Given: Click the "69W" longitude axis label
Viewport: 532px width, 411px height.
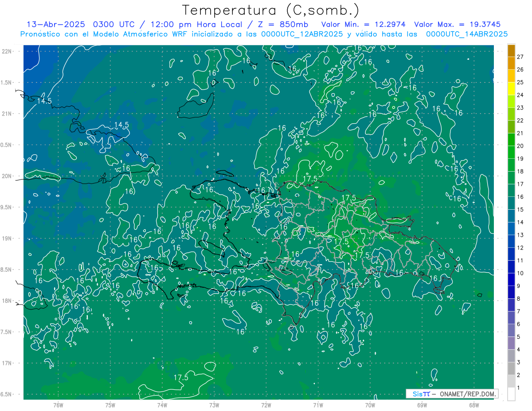Looking at the screenshot, I should (422, 405).
